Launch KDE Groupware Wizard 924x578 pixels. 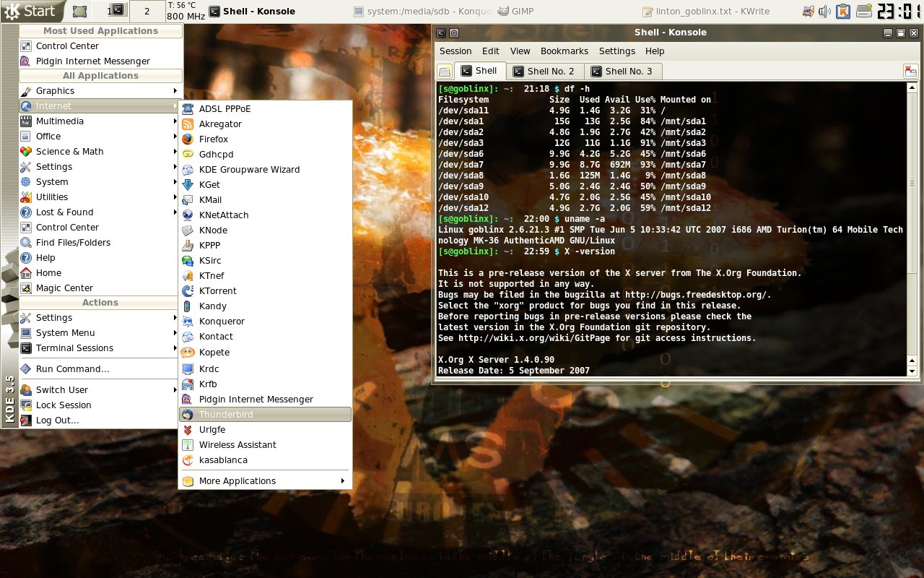(x=265, y=170)
